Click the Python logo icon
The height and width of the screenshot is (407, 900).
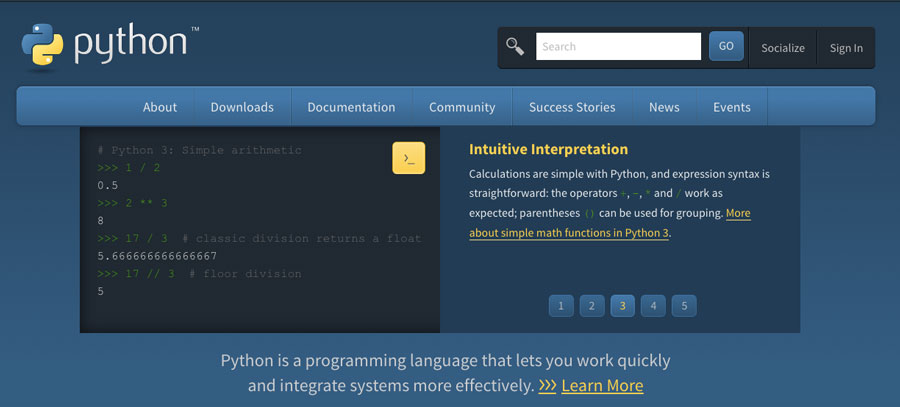click(x=42, y=45)
